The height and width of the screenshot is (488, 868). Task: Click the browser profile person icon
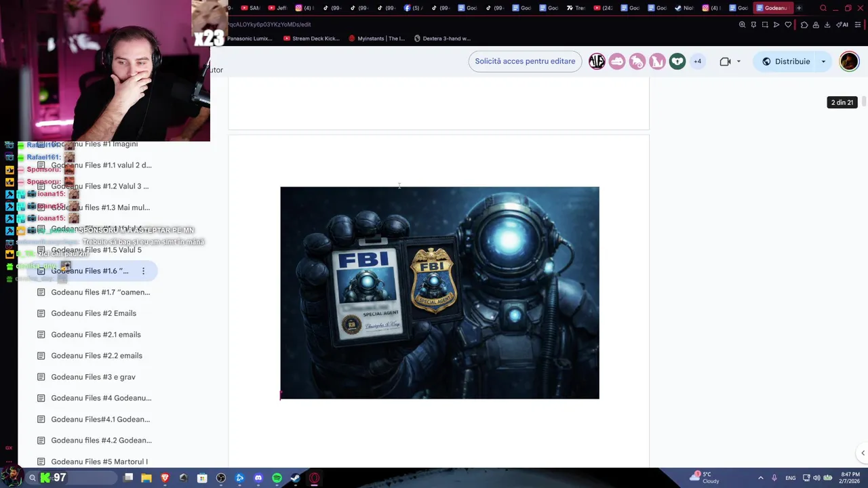(x=816, y=24)
